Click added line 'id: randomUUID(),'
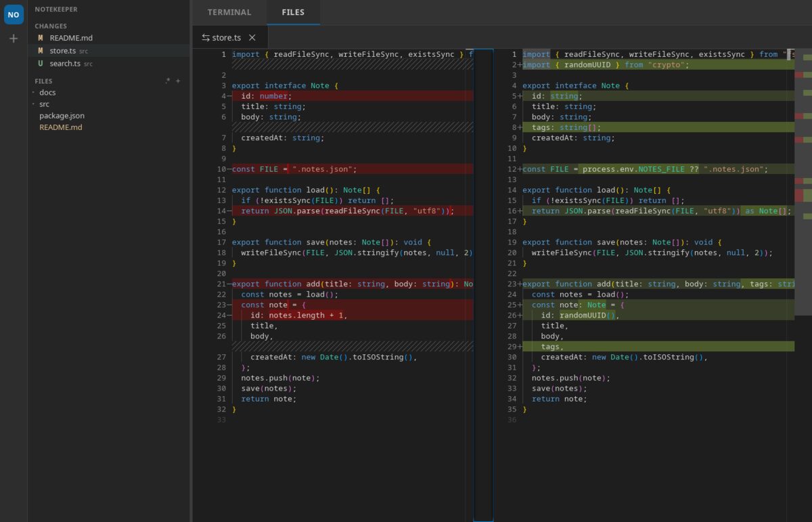Image resolution: width=812 pixels, height=522 pixels. click(x=658, y=316)
